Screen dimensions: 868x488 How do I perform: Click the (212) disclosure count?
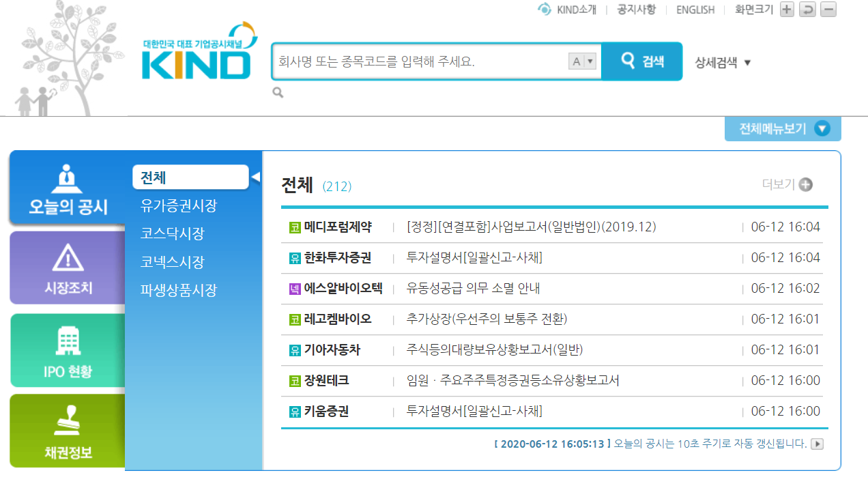tap(337, 186)
